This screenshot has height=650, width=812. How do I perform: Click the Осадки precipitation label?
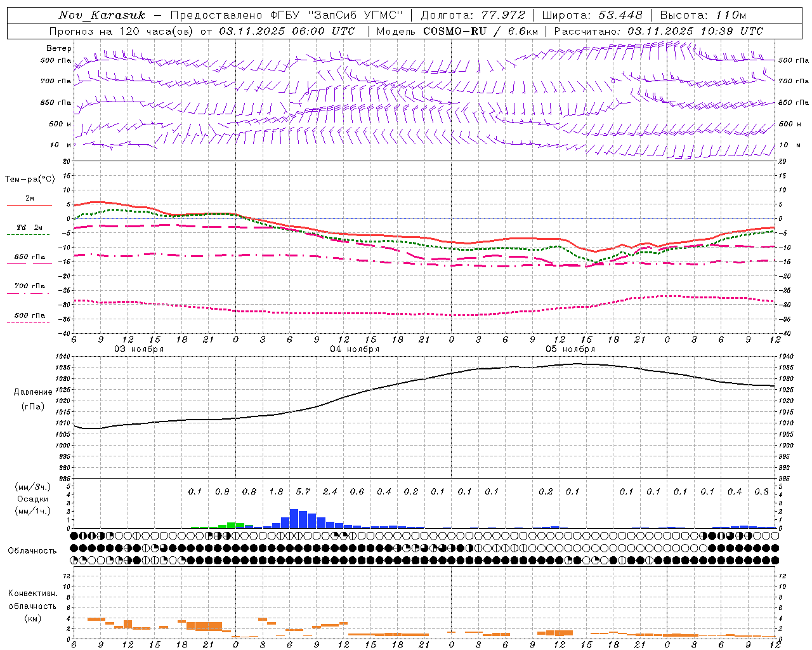coord(32,499)
